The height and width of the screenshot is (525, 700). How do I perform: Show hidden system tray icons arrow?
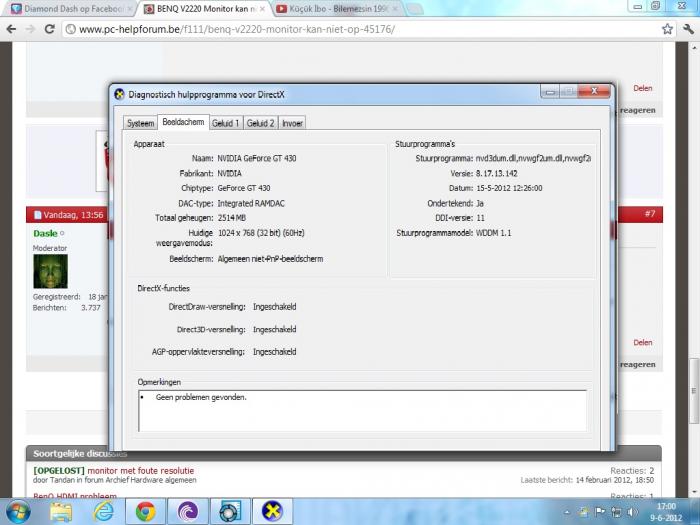pos(567,512)
